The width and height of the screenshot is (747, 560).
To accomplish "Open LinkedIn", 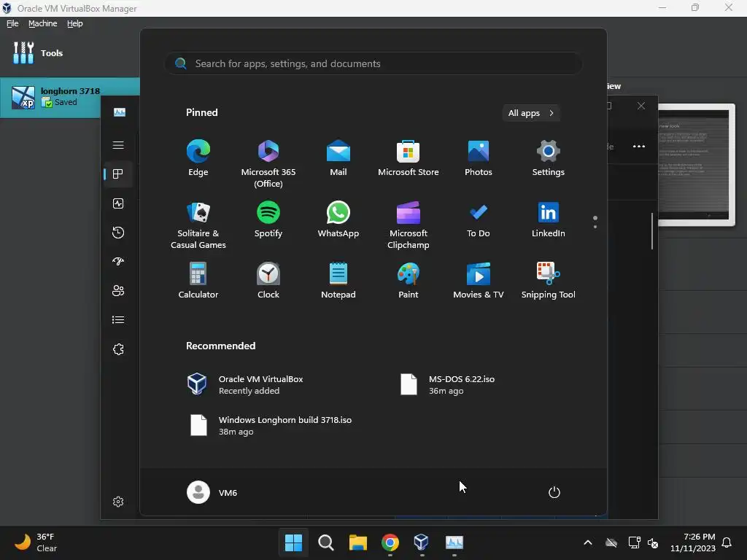I will 549,219.
